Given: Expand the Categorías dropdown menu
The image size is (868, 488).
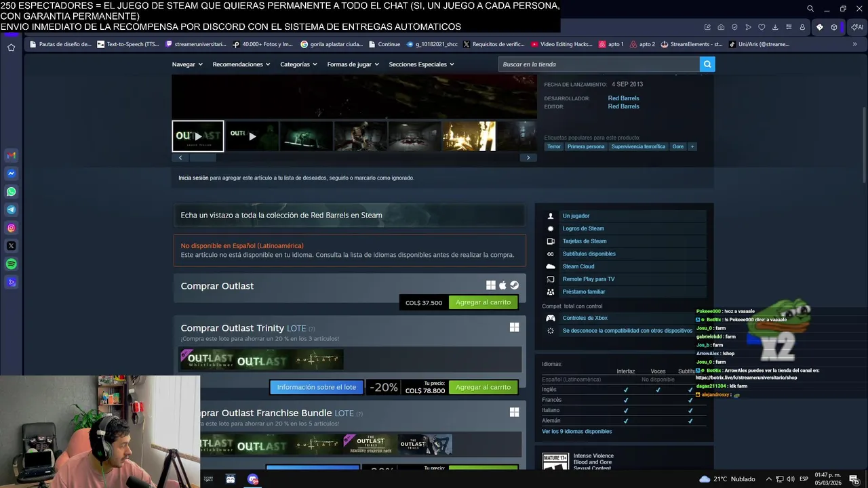Looking at the screenshot, I should [x=298, y=64].
